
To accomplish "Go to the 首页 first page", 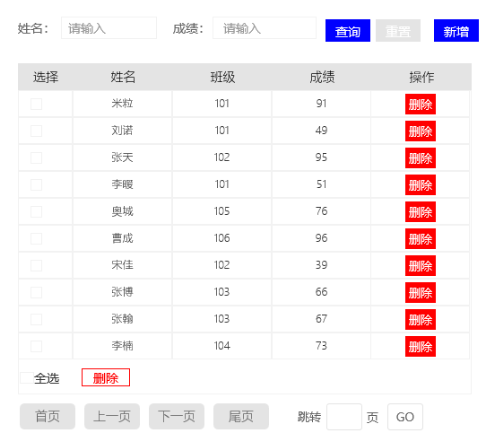I will [x=47, y=416].
